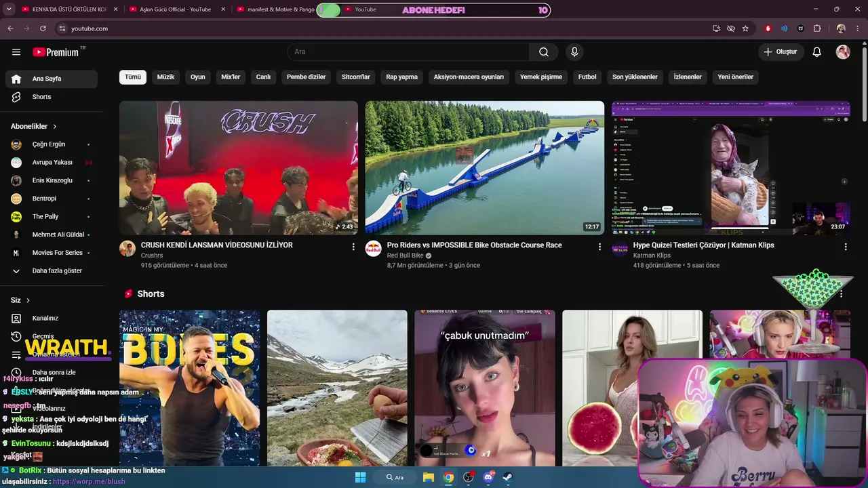Open the Red Bull Bike channel avatar
The height and width of the screenshot is (488, 868).
click(x=374, y=248)
